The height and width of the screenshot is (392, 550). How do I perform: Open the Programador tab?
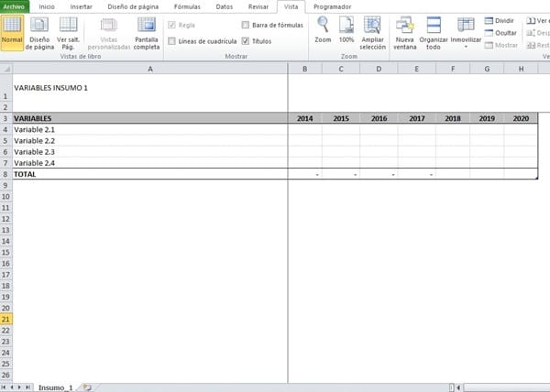[332, 6]
